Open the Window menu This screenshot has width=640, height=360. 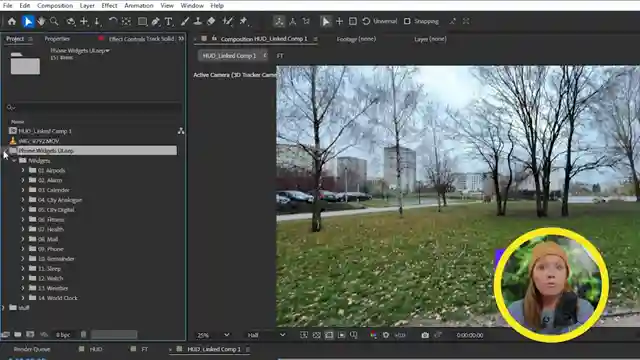(192, 6)
